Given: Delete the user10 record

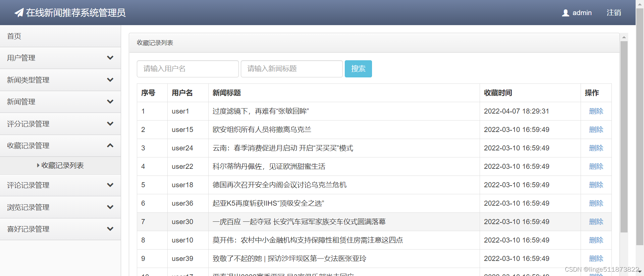Looking at the screenshot, I should 596,240.
